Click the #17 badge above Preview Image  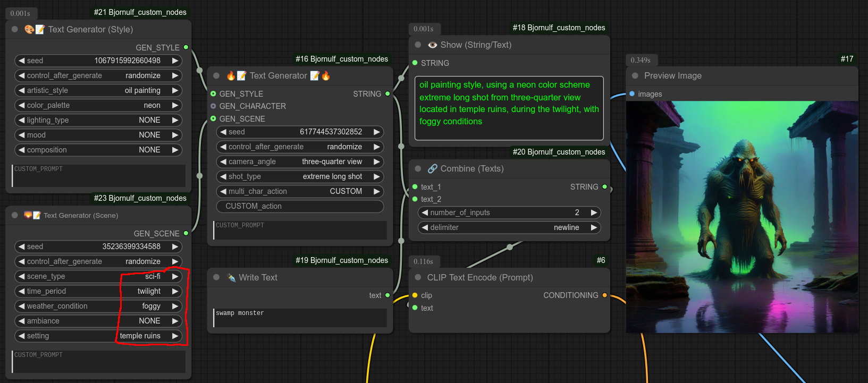pyautogui.click(x=847, y=59)
